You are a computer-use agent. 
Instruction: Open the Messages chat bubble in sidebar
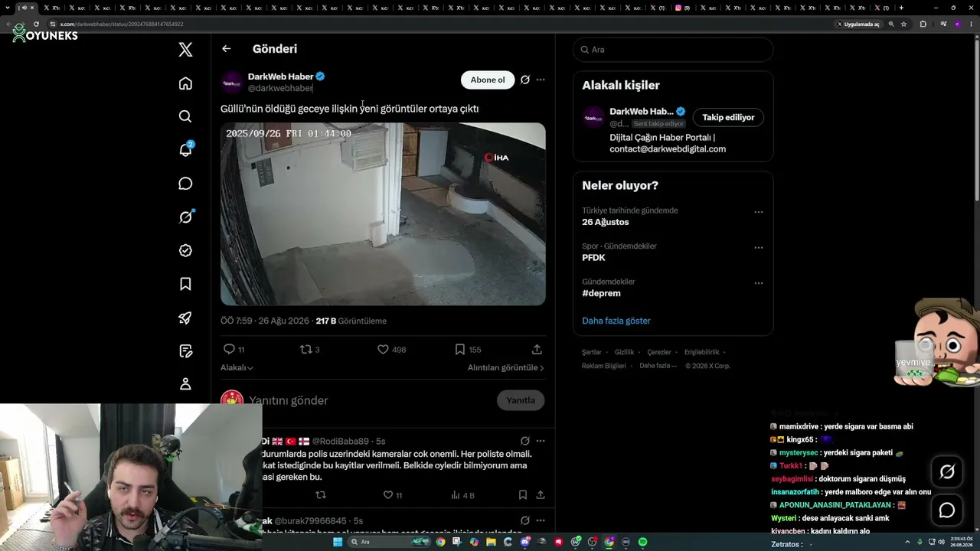(x=185, y=184)
